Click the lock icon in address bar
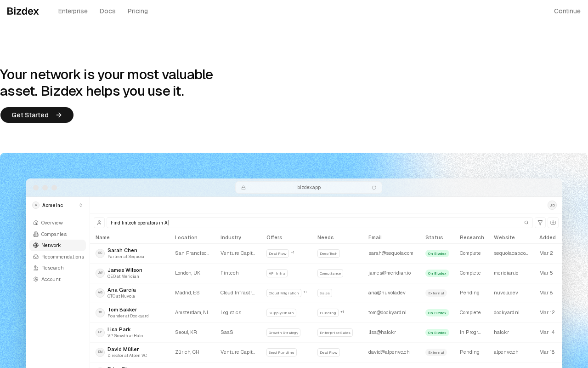588x368 pixels. [243, 188]
